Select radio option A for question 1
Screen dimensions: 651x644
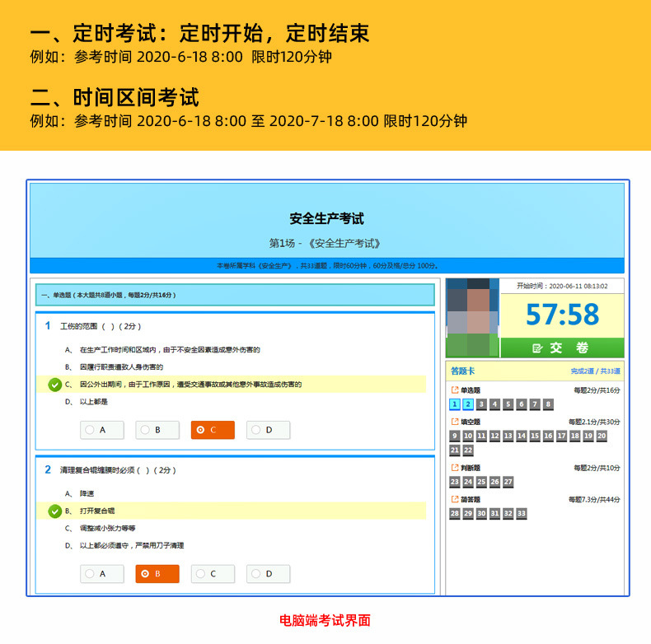click(x=102, y=430)
